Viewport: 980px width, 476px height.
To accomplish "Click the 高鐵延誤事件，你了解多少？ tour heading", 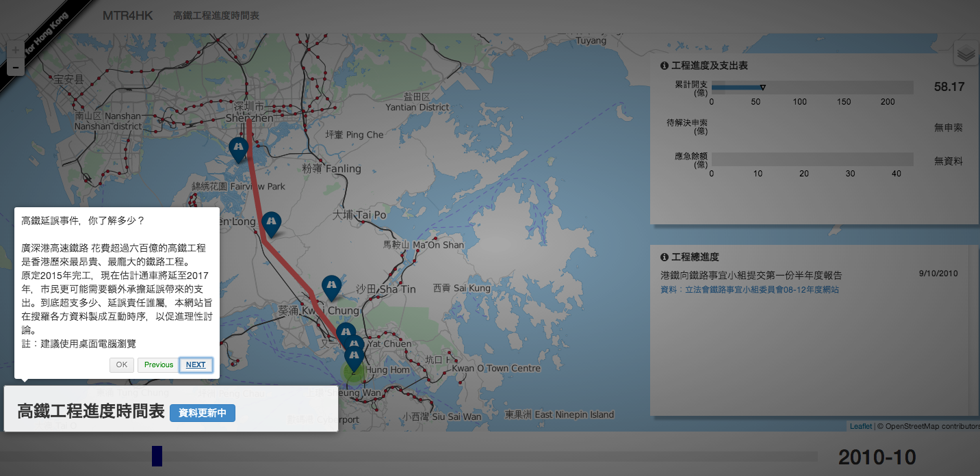I will [x=83, y=221].
